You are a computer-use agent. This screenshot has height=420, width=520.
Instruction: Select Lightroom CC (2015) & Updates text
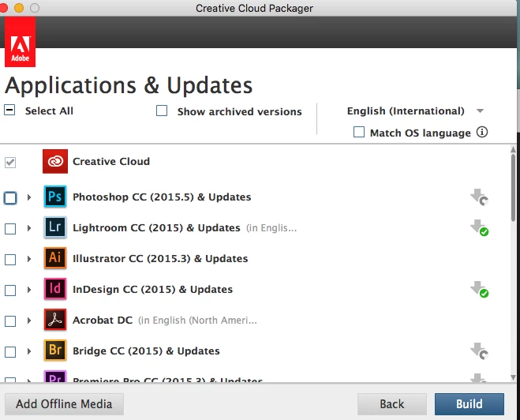coord(156,228)
